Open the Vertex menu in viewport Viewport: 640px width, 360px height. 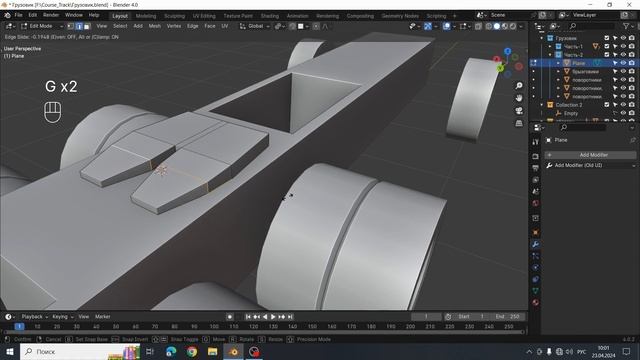[x=173, y=26]
